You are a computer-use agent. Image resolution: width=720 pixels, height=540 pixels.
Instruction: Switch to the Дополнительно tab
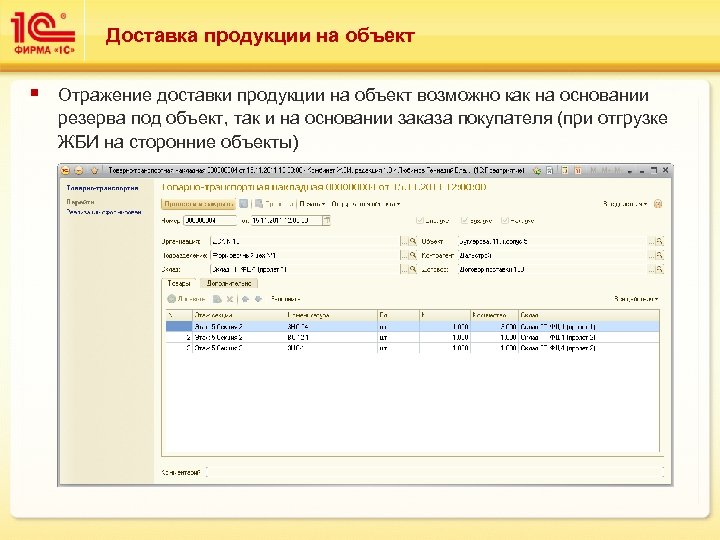coord(229,283)
